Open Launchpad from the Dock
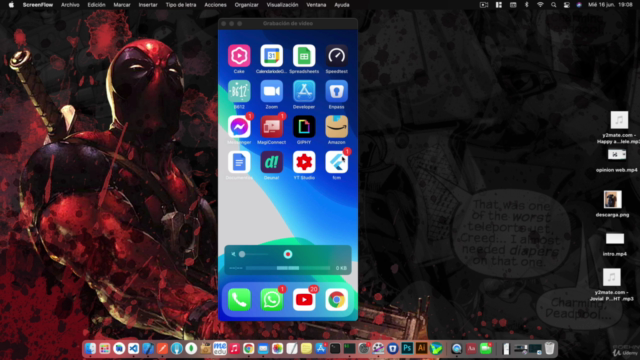The height and width of the screenshot is (360, 640). coord(104,349)
